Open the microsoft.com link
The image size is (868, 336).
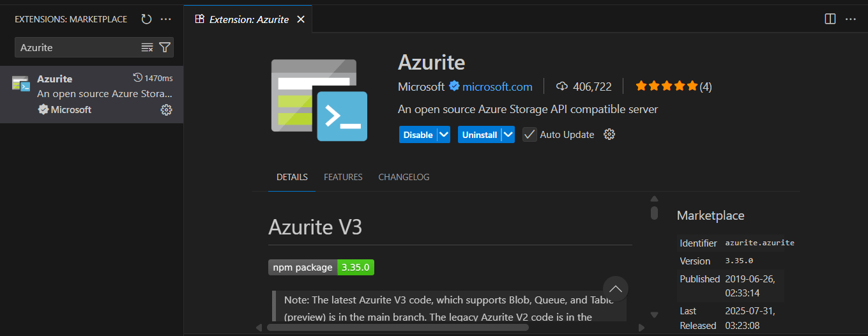(498, 86)
